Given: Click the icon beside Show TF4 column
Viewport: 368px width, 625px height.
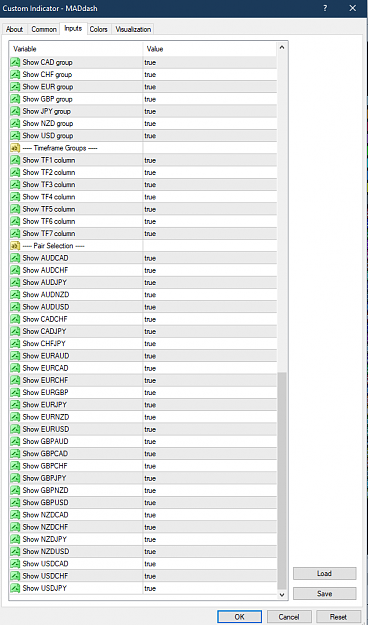Looking at the screenshot, I should (15, 197).
